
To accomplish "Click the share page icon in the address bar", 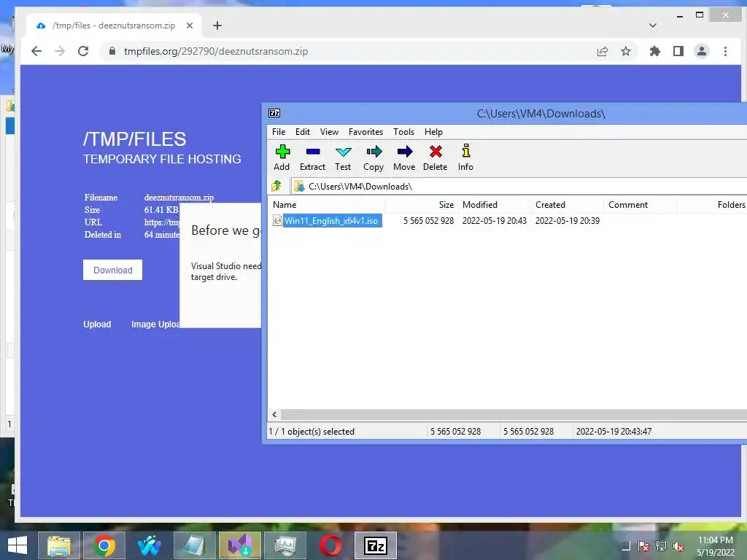I will click(x=603, y=52).
